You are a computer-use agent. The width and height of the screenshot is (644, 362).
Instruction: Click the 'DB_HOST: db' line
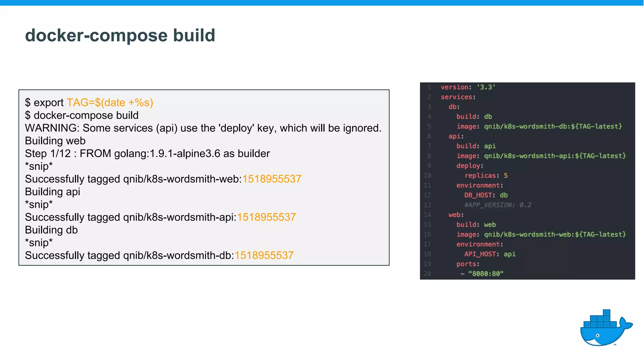486,195
